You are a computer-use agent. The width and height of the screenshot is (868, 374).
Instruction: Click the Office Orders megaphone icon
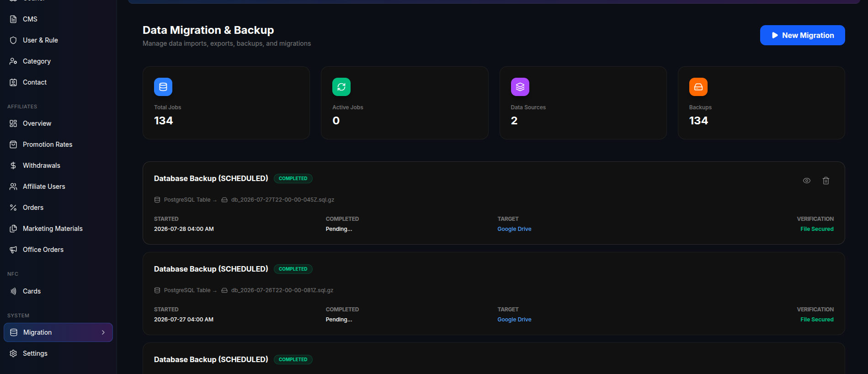point(13,250)
